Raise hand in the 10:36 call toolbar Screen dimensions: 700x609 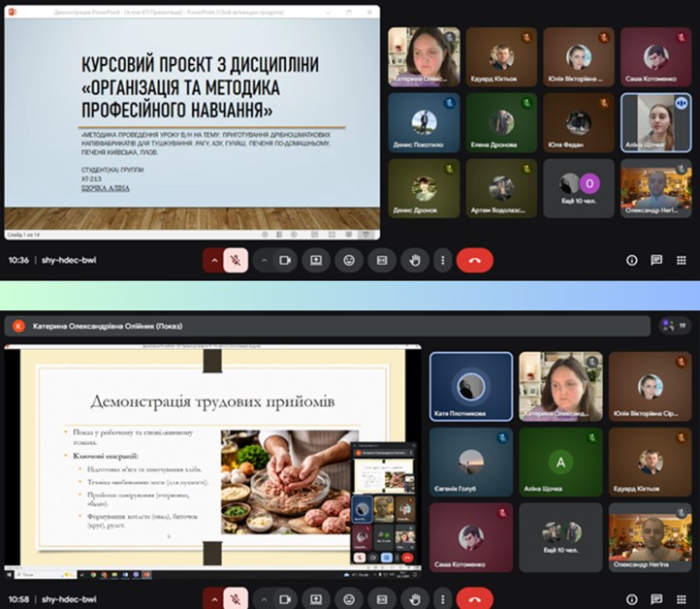tap(415, 260)
